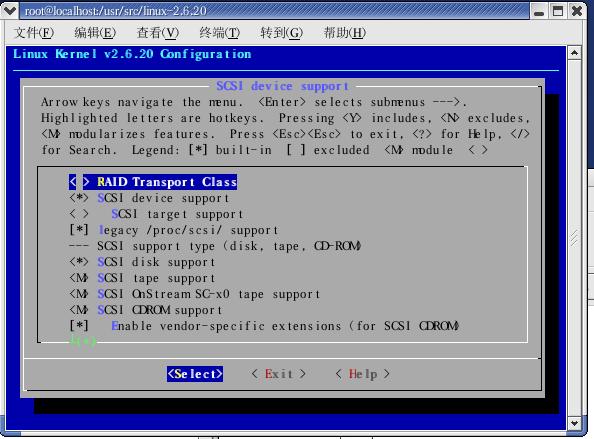This screenshot has height=439, width=594.
Task: Click the scrollbar up arrow
Action: 574,53
